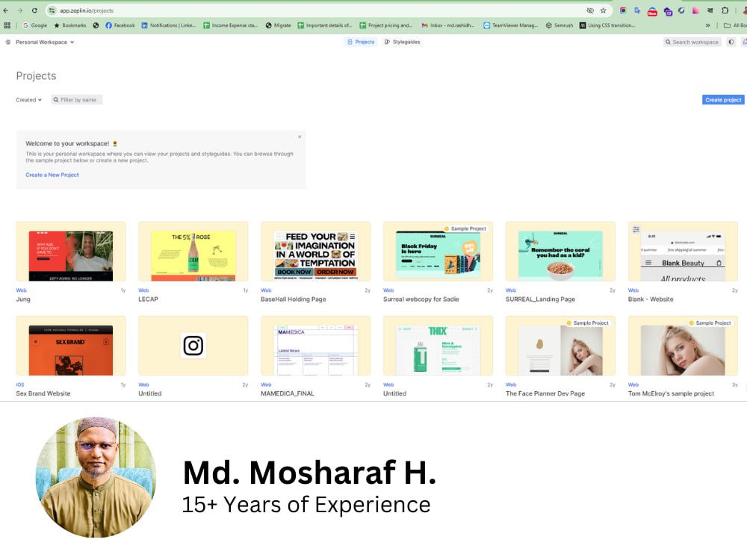Close the Welcome to your workspace banner
Screen dimensions: 747x560
(300, 137)
